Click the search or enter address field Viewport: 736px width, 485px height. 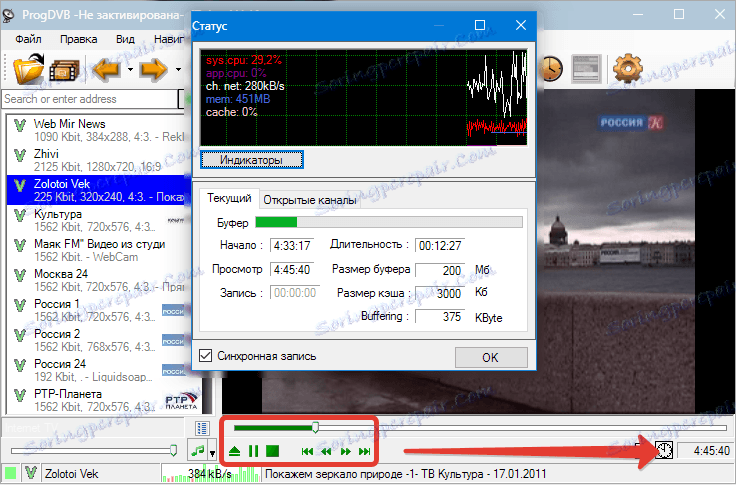[x=90, y=99]
